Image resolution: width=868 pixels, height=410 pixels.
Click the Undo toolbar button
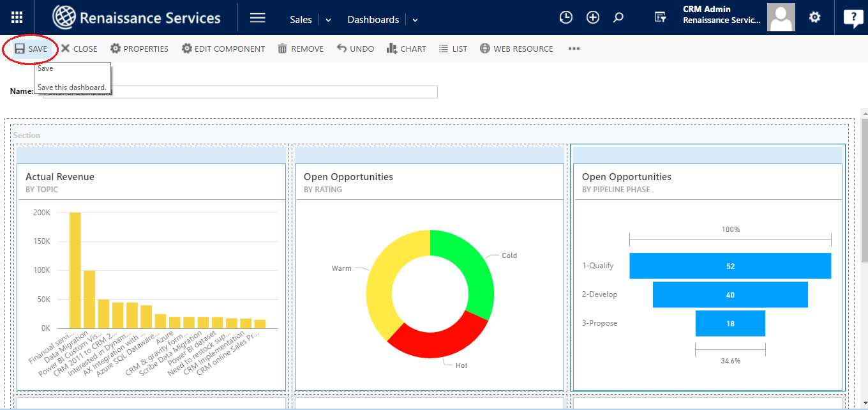coord(355,49)
